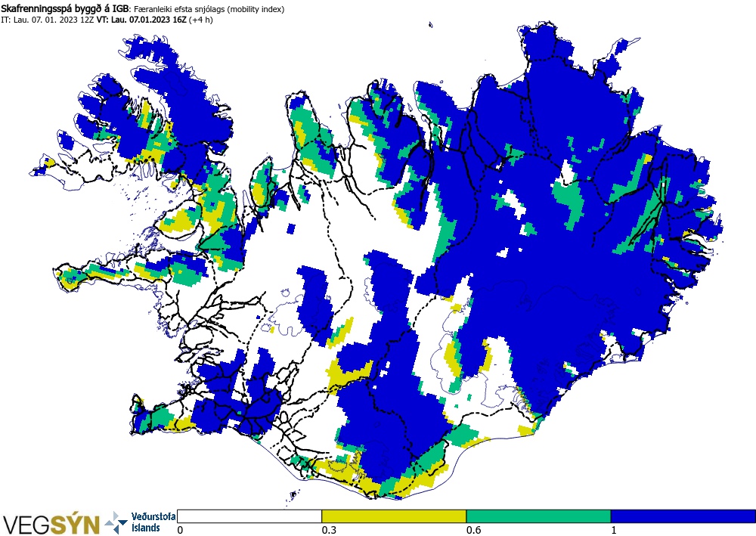The image size is (756, 536).
Task: Click the 'IT: Lau. 07. 01. 2023 12Z' text
Action: tap(48, 20)
